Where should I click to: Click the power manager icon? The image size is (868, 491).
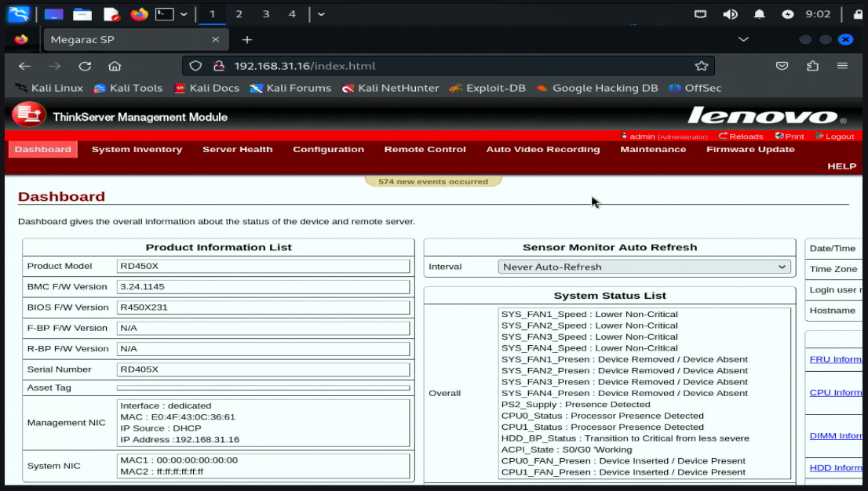[787, 14]
